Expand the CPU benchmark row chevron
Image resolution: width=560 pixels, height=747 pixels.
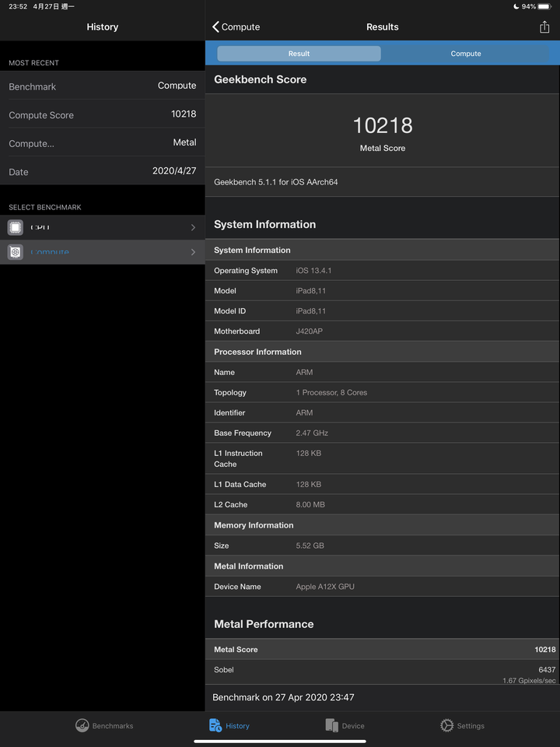click(193, 227)
